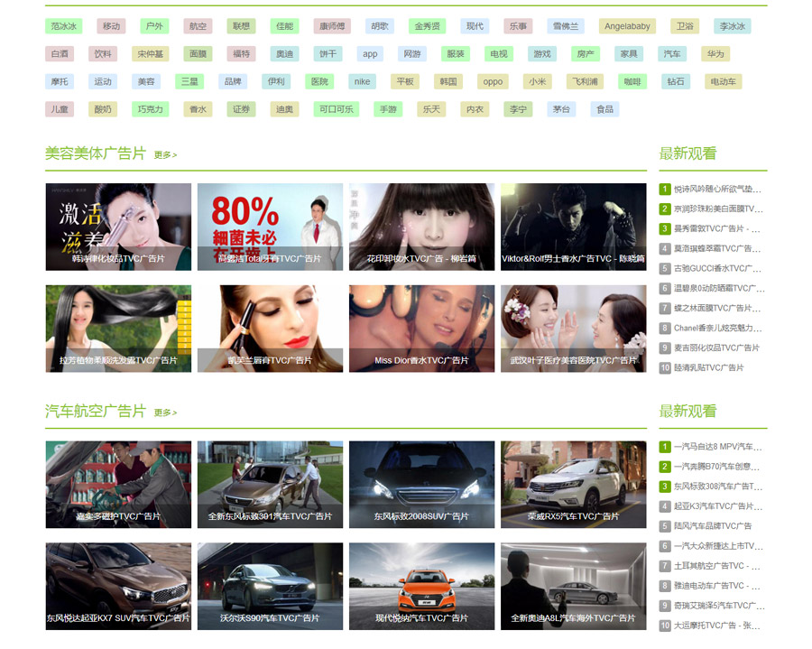Open the 范冰冰 tag
The width and height of the screenshot is (812, 649).
point(64,26)
